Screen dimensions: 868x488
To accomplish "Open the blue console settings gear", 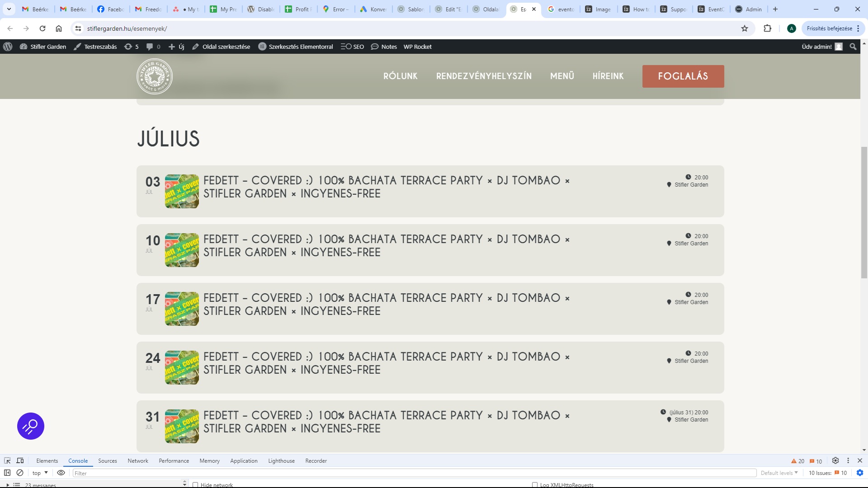I will point(860,473).
